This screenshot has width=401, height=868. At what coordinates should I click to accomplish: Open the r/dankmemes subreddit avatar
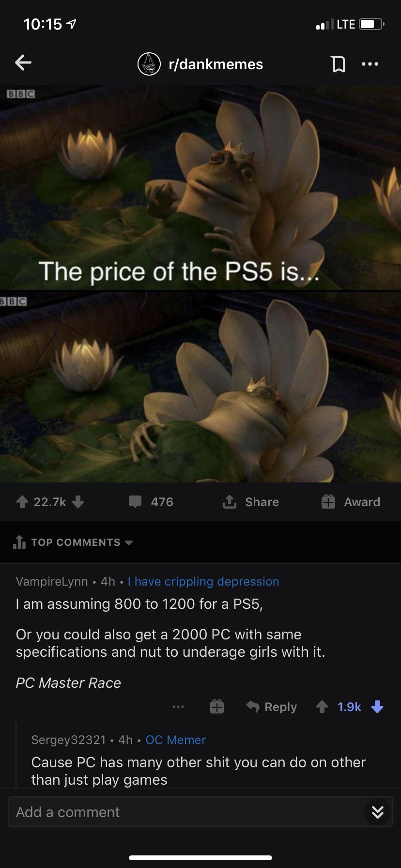click(x=149, y=64)
